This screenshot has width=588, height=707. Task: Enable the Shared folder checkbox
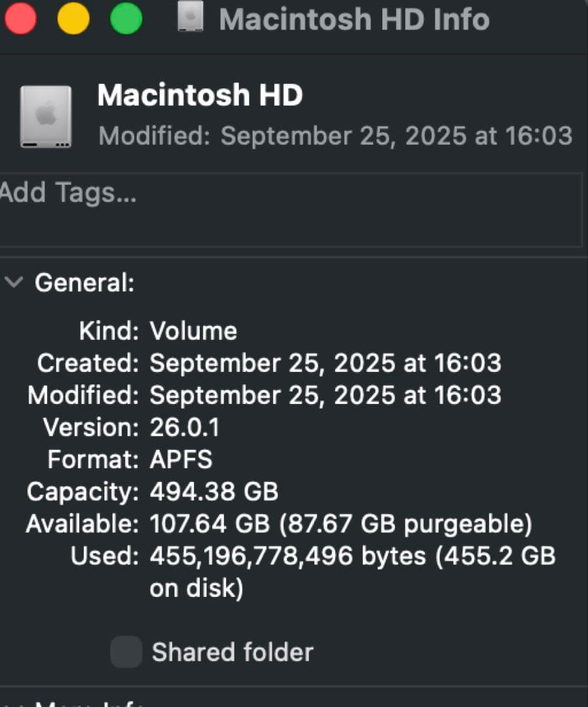(126, 651)
